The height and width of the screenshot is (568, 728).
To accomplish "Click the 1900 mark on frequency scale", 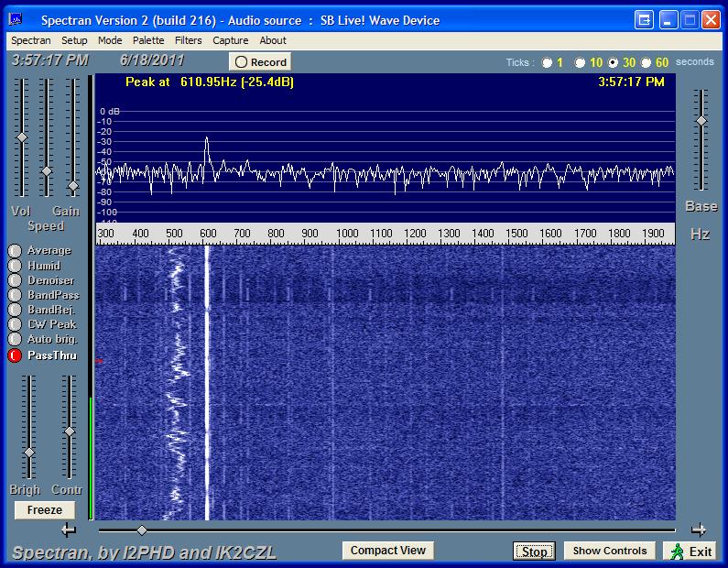I will point(653,233).
